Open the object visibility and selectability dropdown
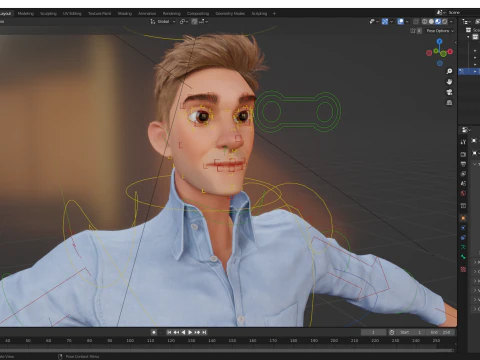 click(x=374, y=22)
